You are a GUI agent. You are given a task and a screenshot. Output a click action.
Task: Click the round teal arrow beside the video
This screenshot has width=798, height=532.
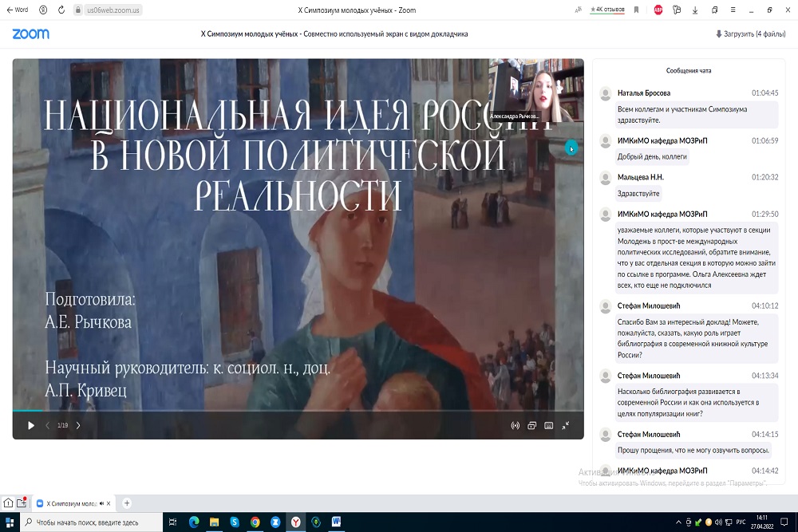click(x=571, y=148)
